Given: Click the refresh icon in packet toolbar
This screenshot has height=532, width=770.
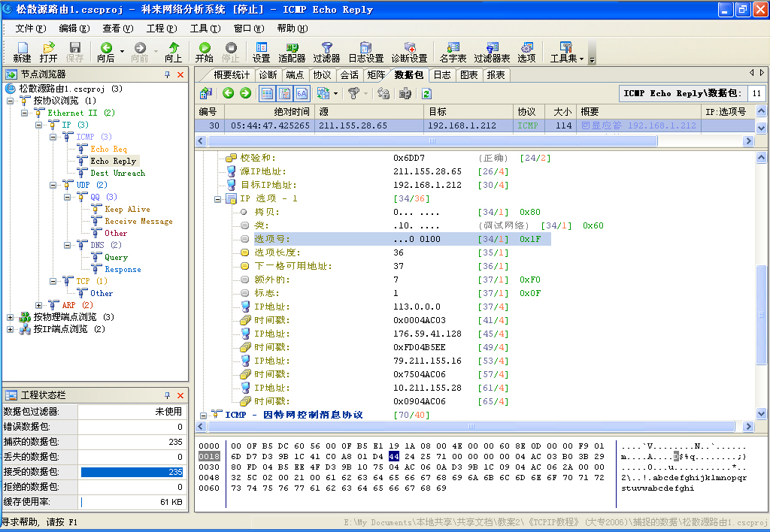Looking at the screenshot, I should (x=426, y=93).
